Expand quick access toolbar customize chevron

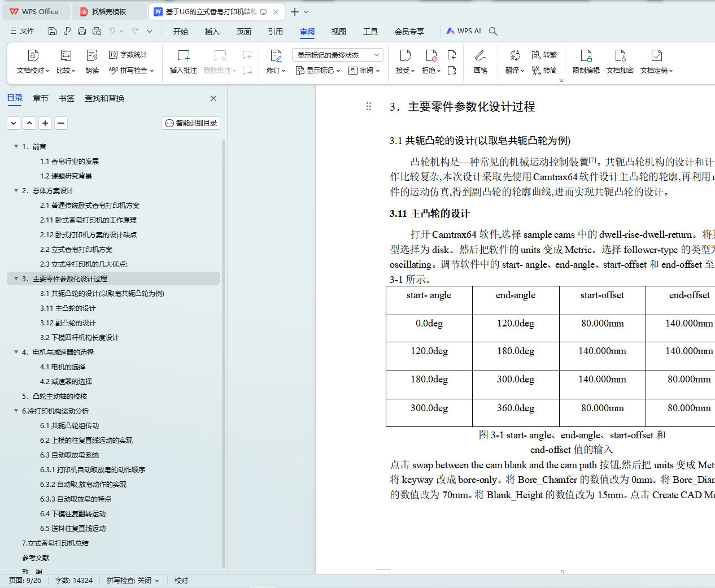click(150, 31)
